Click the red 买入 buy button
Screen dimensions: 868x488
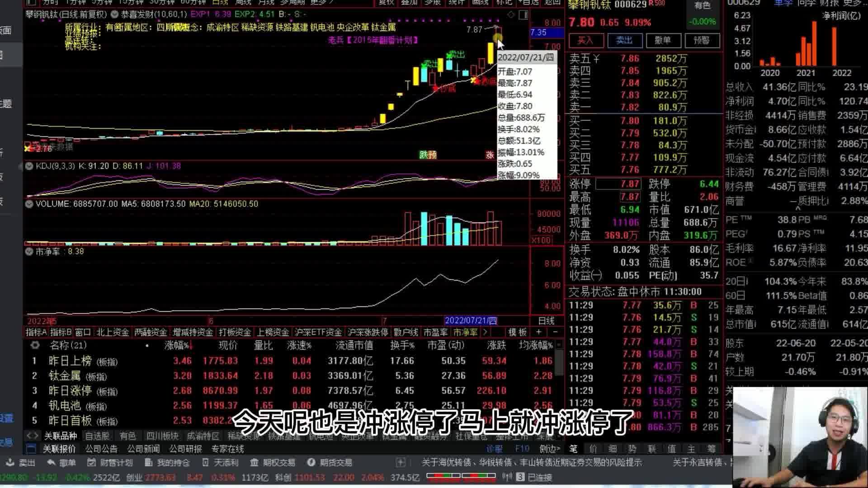point(586,40)
